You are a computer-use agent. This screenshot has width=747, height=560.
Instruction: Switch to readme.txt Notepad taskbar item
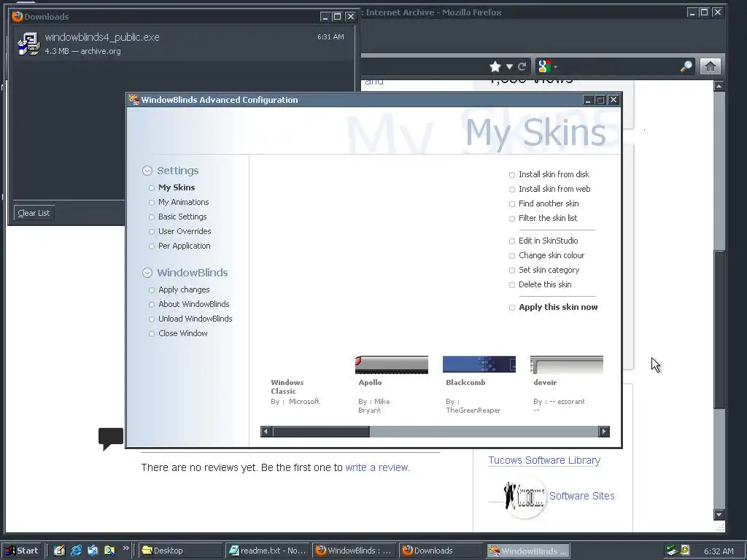coord(267,551)
